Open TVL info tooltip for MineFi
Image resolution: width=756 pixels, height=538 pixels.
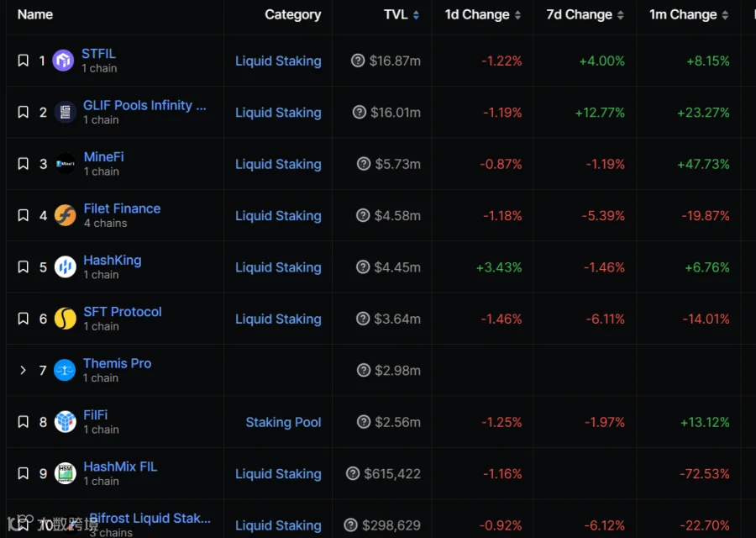[x=364, y=164]
